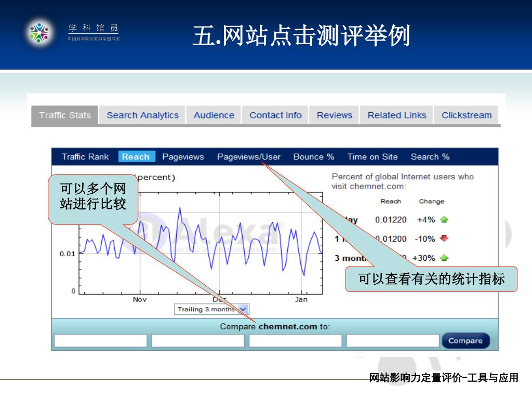Click the library logo in the slide header

point(39,33)
